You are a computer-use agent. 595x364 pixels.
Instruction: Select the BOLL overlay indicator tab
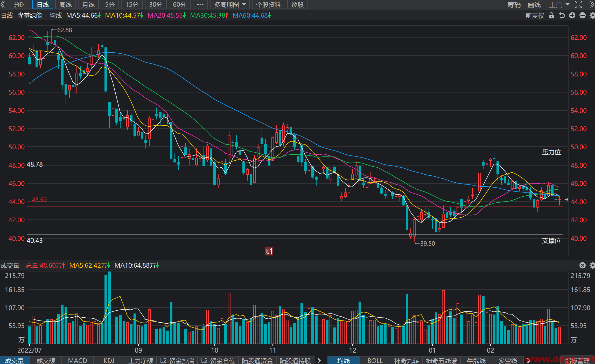(x=375, y=360)
